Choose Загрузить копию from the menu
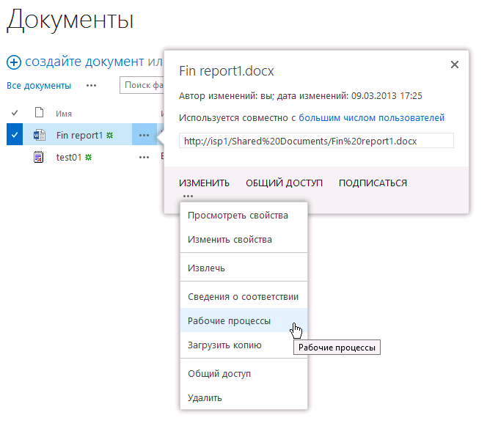The height and width of the screenshot is (448, 498). [224, 345]
